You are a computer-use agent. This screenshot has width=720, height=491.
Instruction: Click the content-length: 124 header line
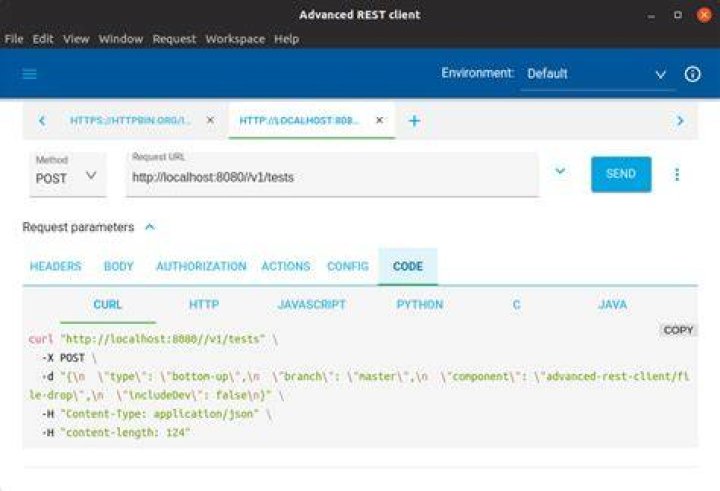click(x=116, y=433)
